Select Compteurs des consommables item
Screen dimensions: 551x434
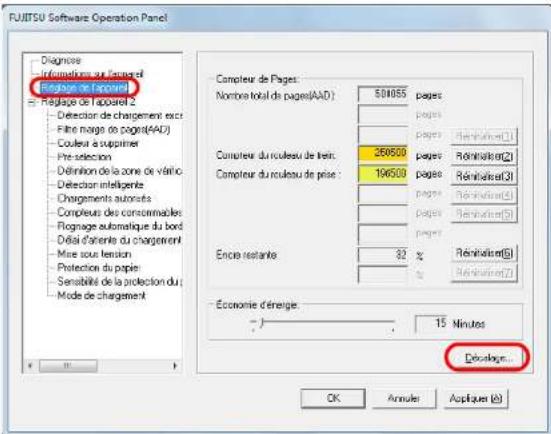pos(119,212)
